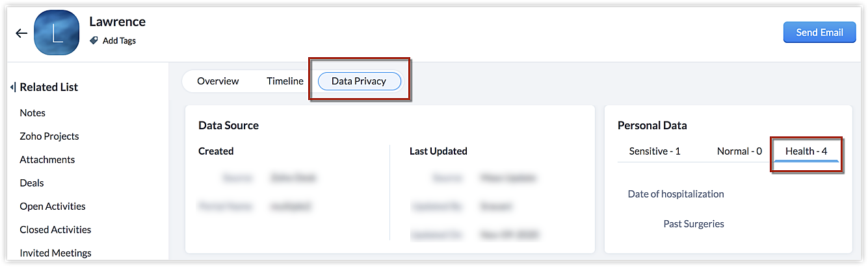Collapse the Related List sidebar arrow
This screenshot has width=868, height=267.
(13, 87)
